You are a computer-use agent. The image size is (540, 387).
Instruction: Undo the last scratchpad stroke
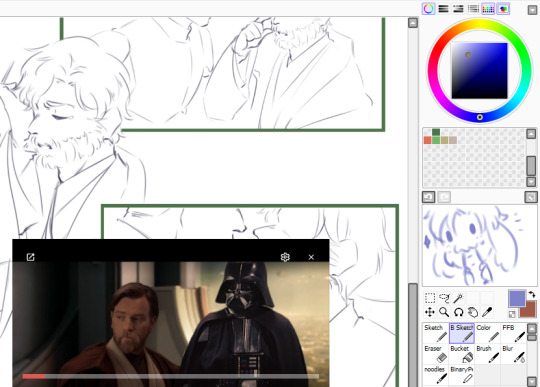point(428,197)
